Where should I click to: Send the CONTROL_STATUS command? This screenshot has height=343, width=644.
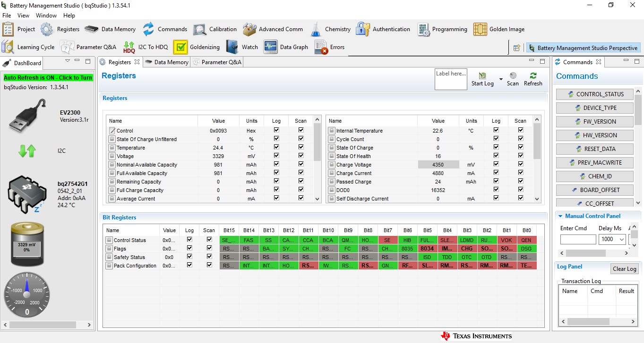(595, 94)
